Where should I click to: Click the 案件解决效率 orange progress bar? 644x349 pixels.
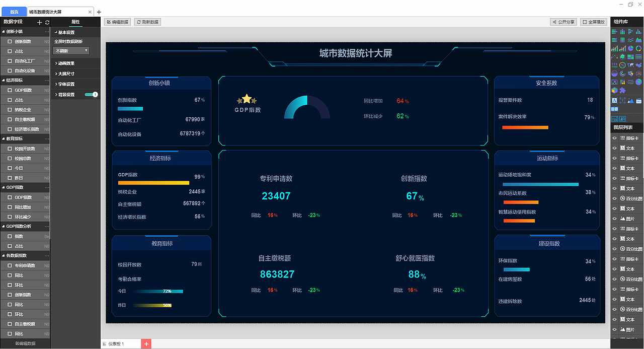[525, 127]
